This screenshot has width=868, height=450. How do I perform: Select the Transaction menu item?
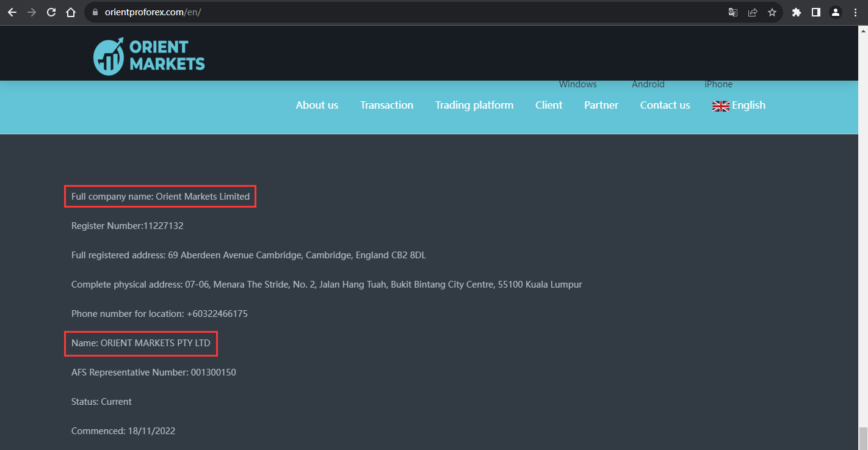[x=386, y=105]
